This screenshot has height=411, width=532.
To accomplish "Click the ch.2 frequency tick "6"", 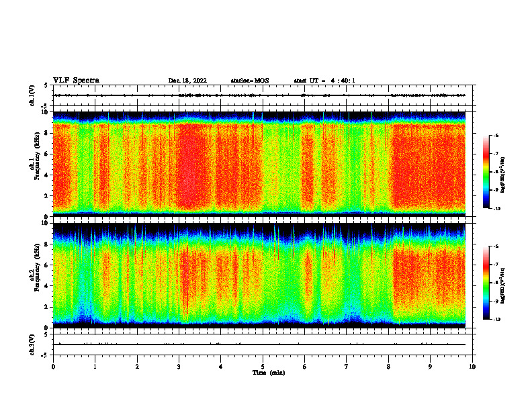I will pos(46,265).
